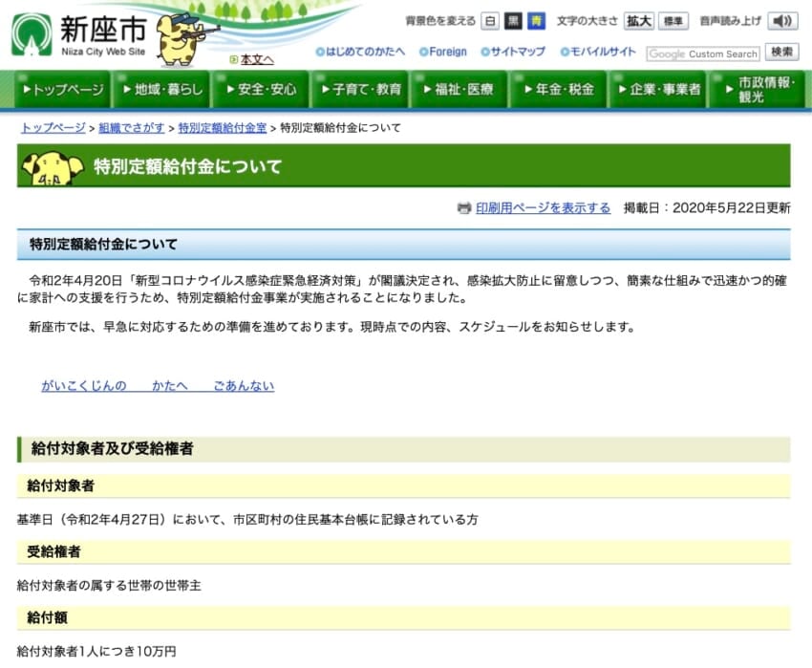
Task: Open the がいこくじんの かたへ ごあんない link
Action: (158, 386)
